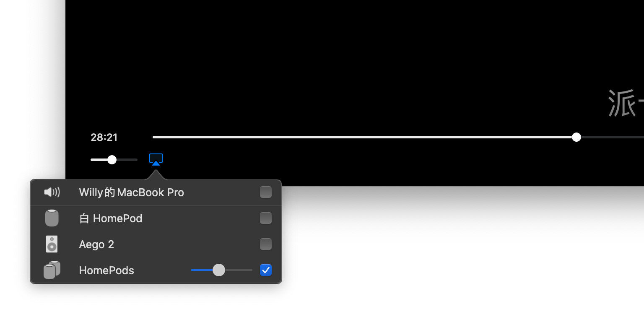Click the player volume slider knob

click(112, 160)
